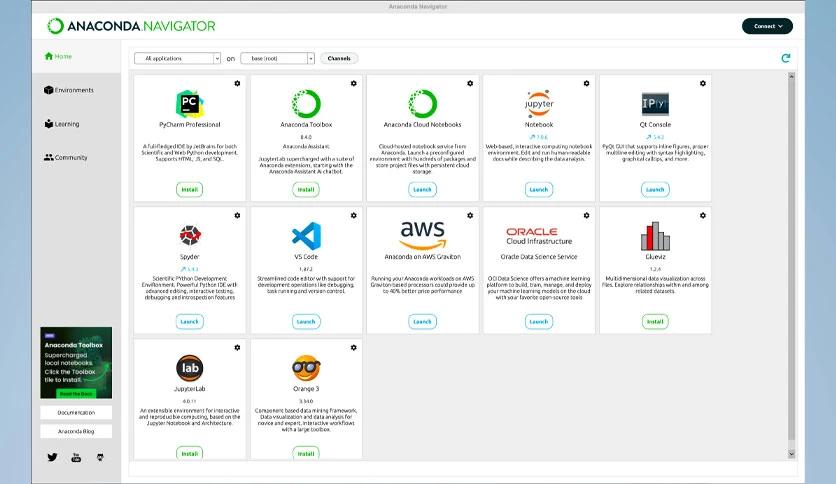The width and height of the screenshot is (836, 484).
Task: Switch to the Community tab
Action: pos(66,157)
